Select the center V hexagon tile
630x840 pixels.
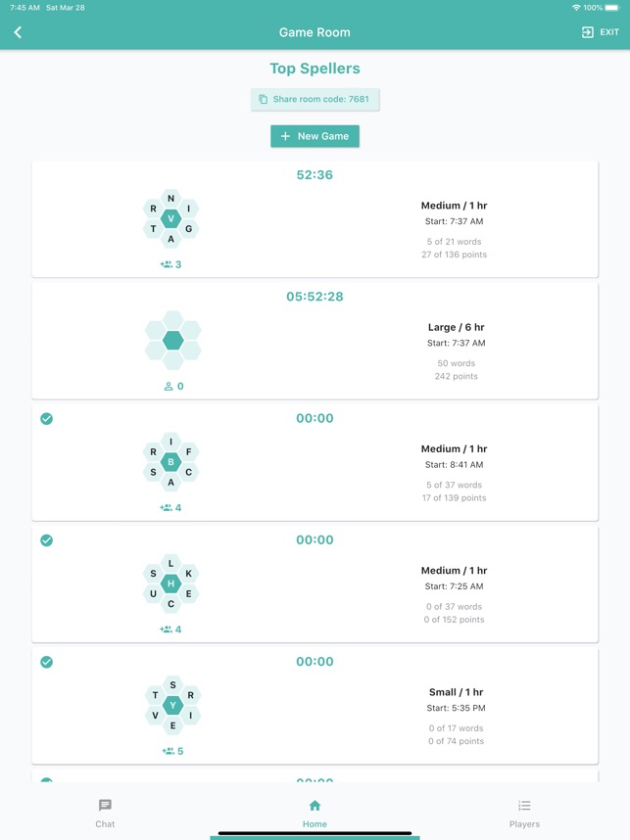point(171,218)
